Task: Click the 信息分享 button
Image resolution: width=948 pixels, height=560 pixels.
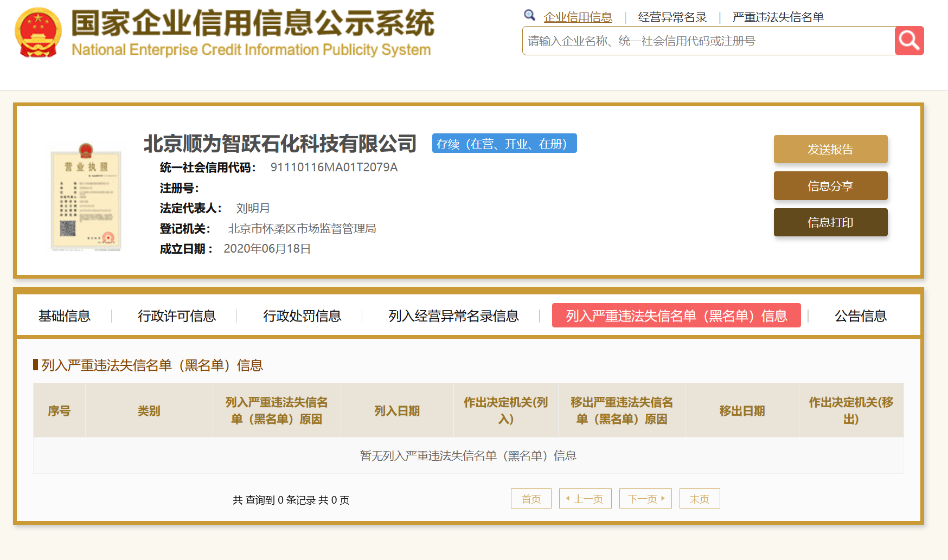Action: [830, 186]
